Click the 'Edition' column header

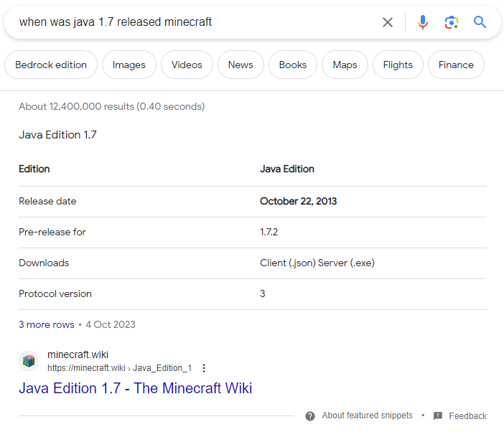[34, 169]
